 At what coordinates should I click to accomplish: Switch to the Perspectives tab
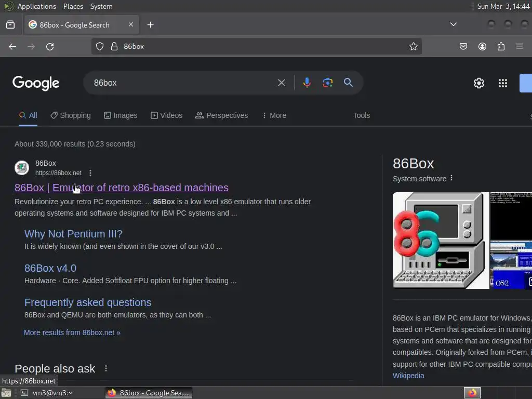(x=221, y=115)
